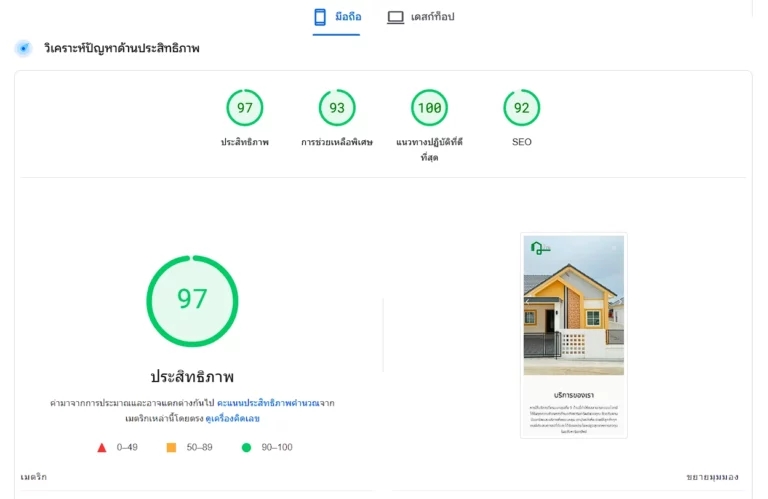
Task: Expand the metrics view with ขยายมุมมอง
Action: click(x=712, y=477)
